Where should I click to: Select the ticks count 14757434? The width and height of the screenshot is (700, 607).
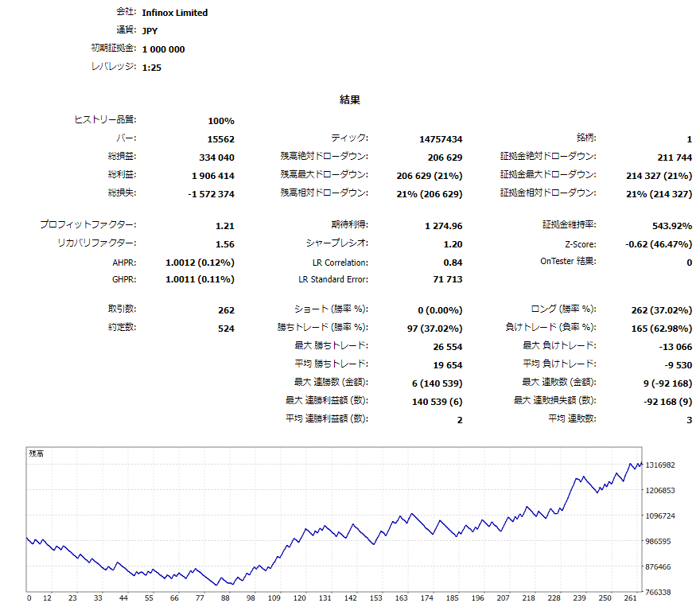coord(441,139)
